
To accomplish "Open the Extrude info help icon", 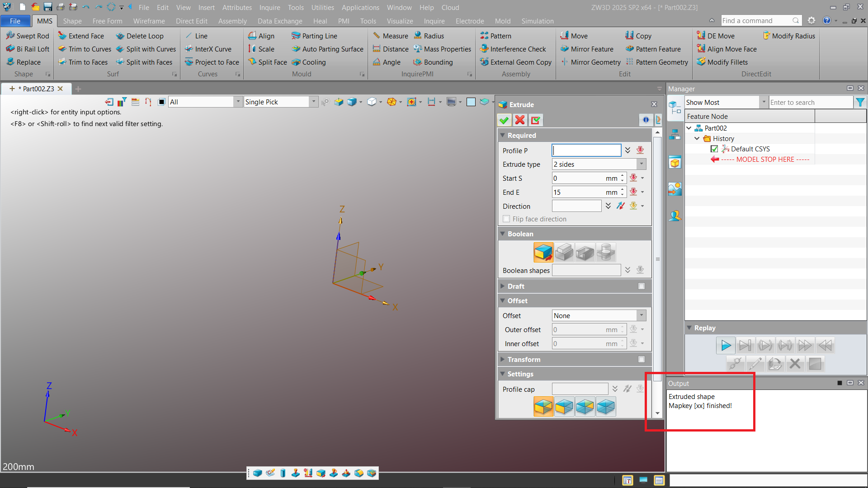I will [x=646, y=120].
